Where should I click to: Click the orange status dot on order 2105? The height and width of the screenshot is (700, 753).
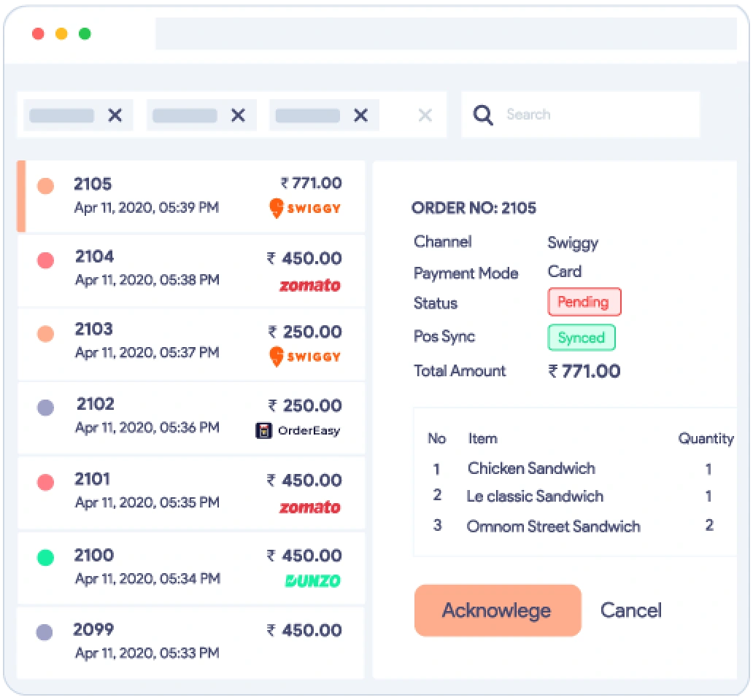pyautogui.click(x=45, y=186)
